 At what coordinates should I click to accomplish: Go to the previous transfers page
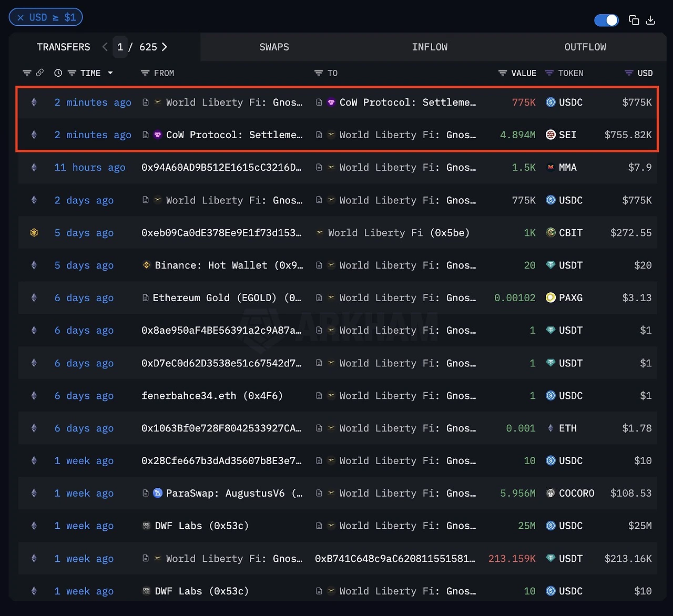click(105, 47)
